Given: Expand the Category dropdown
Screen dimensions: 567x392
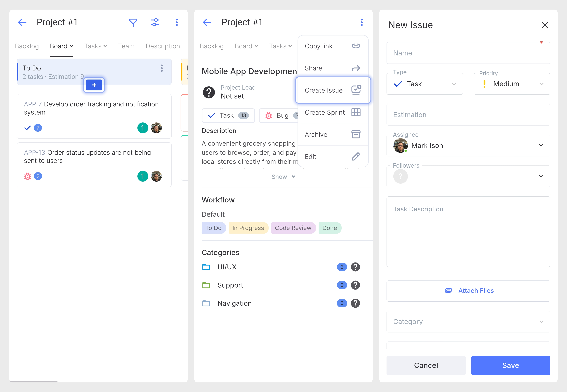Looking at the screenshot, I should 468,322.
